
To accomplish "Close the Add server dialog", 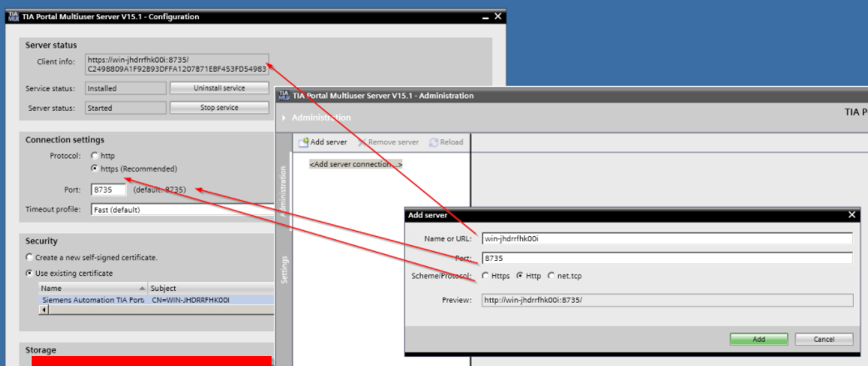I will (852, 215).
